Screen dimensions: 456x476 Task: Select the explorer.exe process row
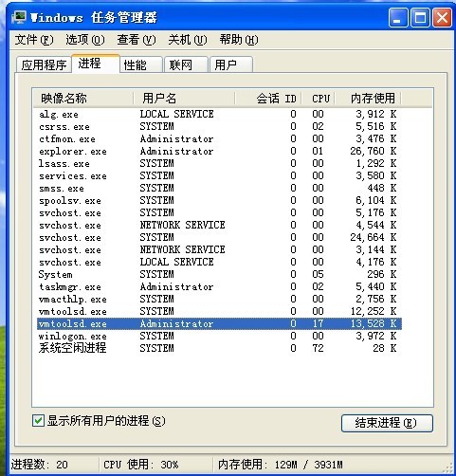pos(219,151)
